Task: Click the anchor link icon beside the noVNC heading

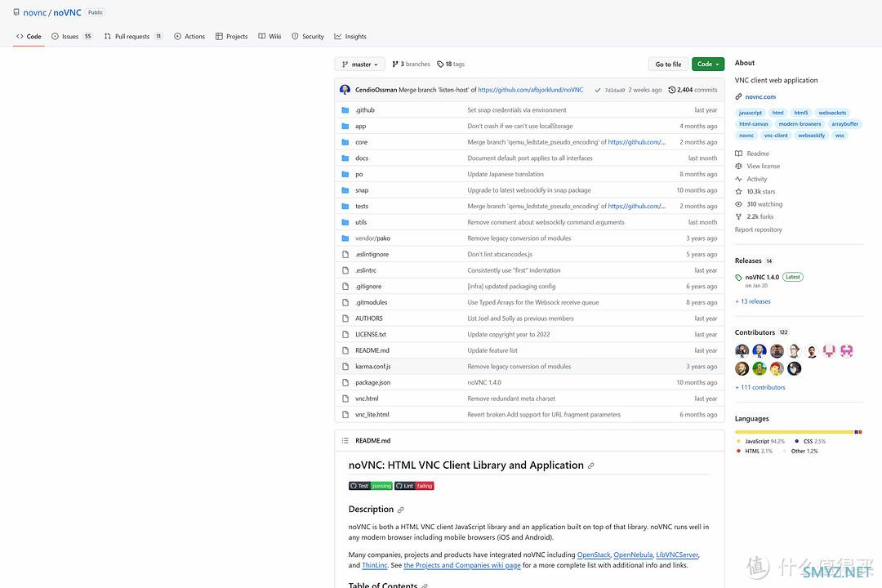Action: point(590,465)
